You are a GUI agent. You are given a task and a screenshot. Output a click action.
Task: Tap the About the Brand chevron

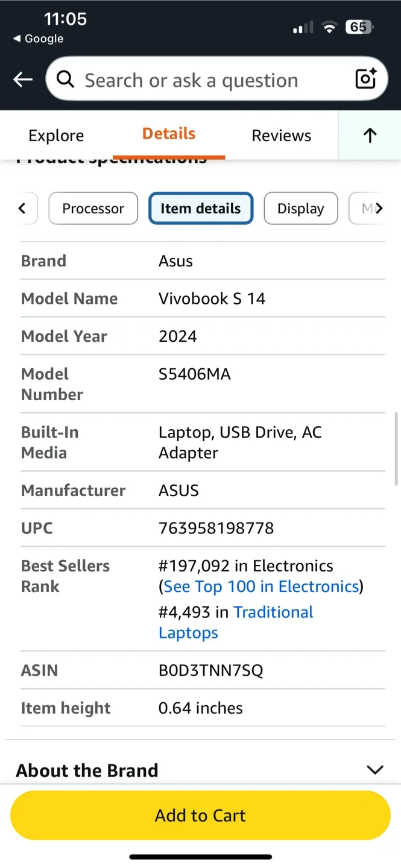375,770
